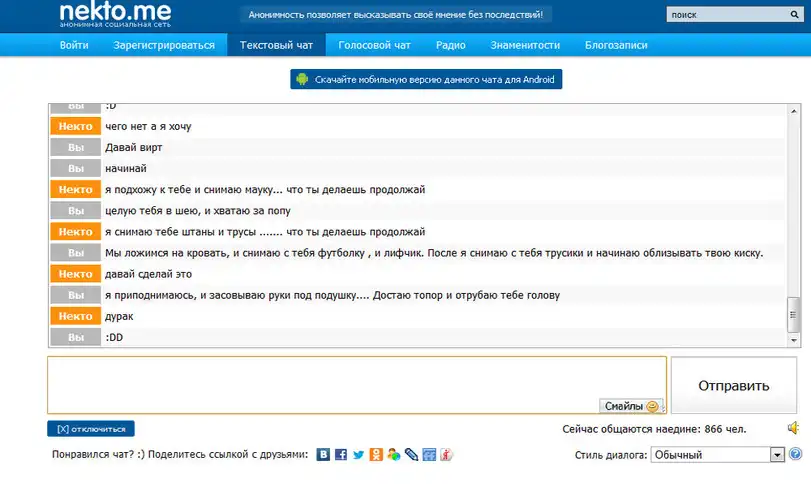Click the отключиться disconnect button
This screenshot has width=811, height=487.
[91, 429]
